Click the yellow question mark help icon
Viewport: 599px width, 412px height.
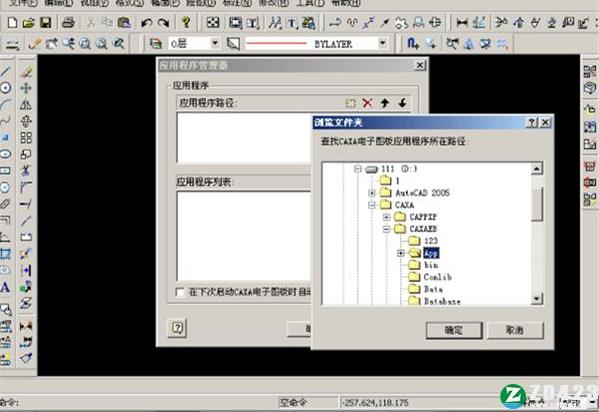click(x=186, y=23)
